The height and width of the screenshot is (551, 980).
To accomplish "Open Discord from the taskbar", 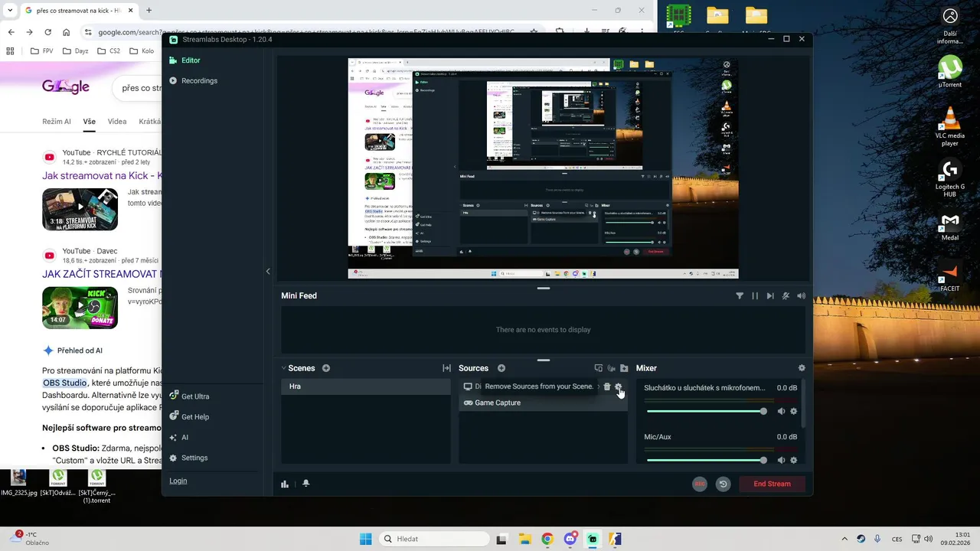I will point(570,539).
